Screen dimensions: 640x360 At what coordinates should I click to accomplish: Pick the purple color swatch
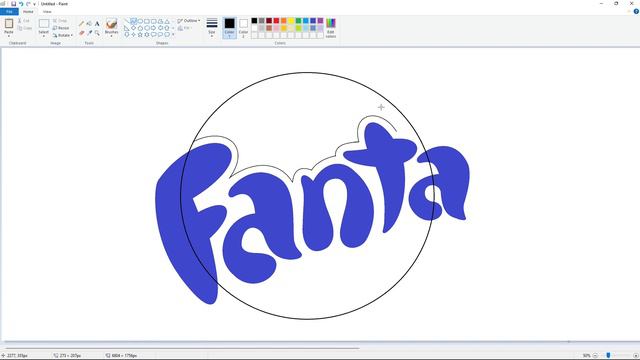(x=320, y=20)
